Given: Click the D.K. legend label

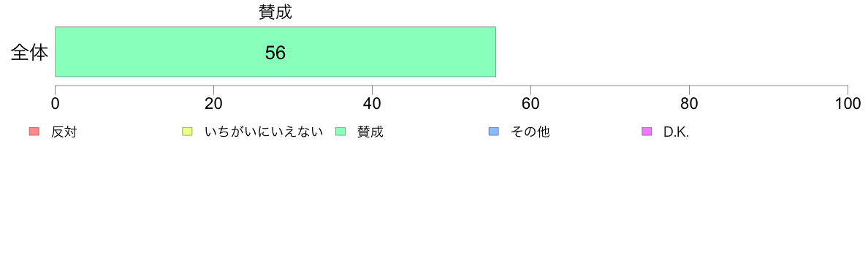Looking at the screenshot, I should 677,132.
